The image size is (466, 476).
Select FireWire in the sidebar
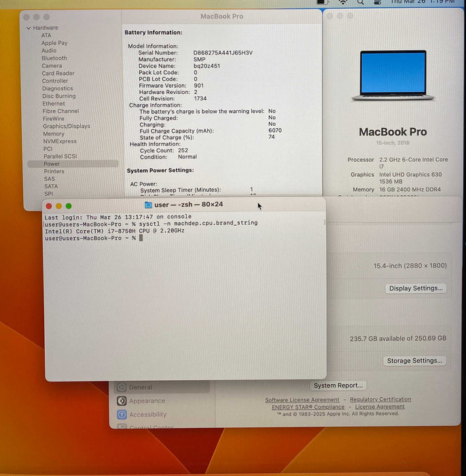(x=54, y=119)
